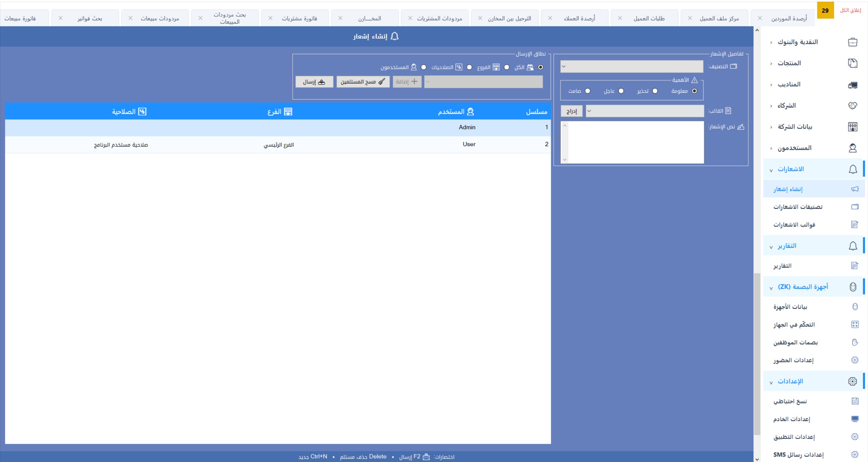
Task: Collapse the الإعدادات section
Action: (x=771, y=382)
